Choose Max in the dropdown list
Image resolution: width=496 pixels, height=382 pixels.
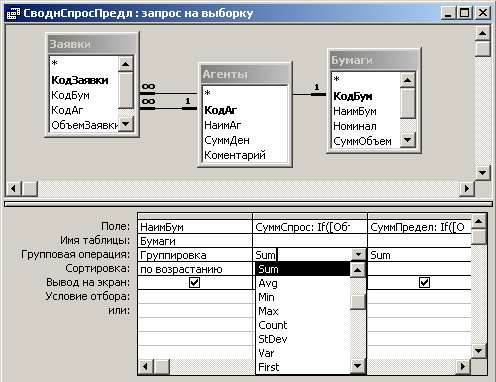coord(303,311)
